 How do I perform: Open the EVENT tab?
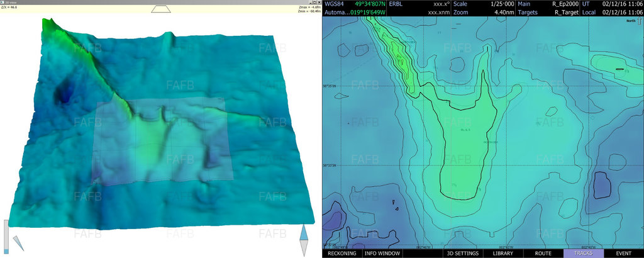(623, 253)
